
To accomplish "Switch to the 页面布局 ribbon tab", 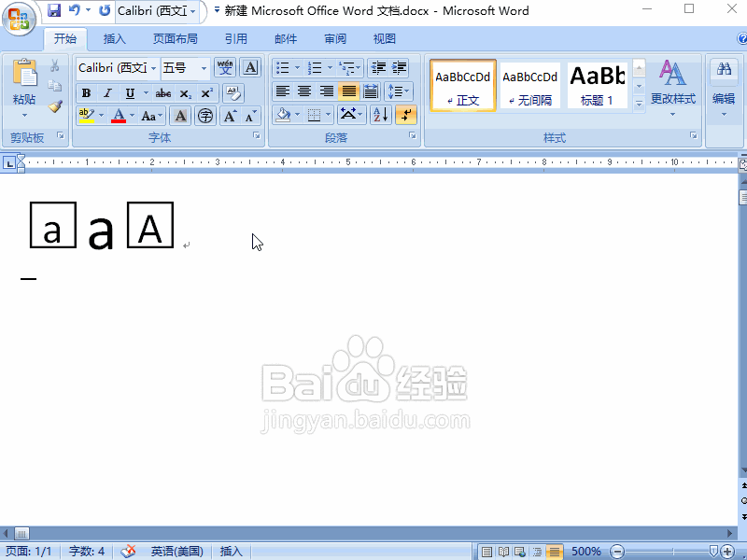I will (x=174, y=38).
